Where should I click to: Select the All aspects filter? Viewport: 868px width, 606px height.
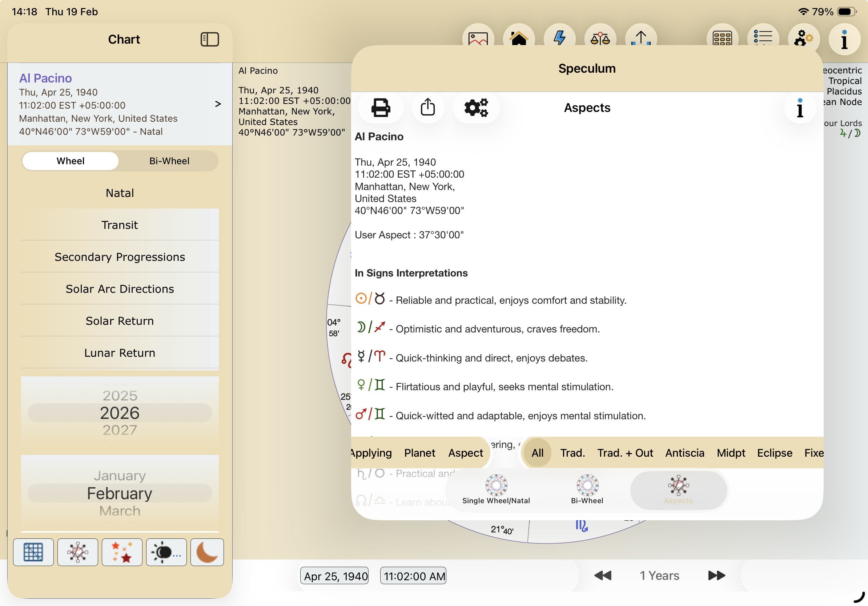537,453
